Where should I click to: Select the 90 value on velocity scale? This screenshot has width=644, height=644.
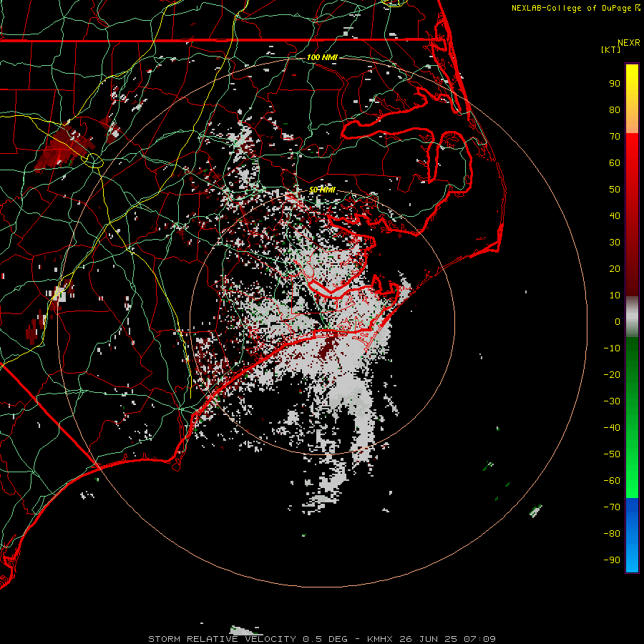[615, 84]
